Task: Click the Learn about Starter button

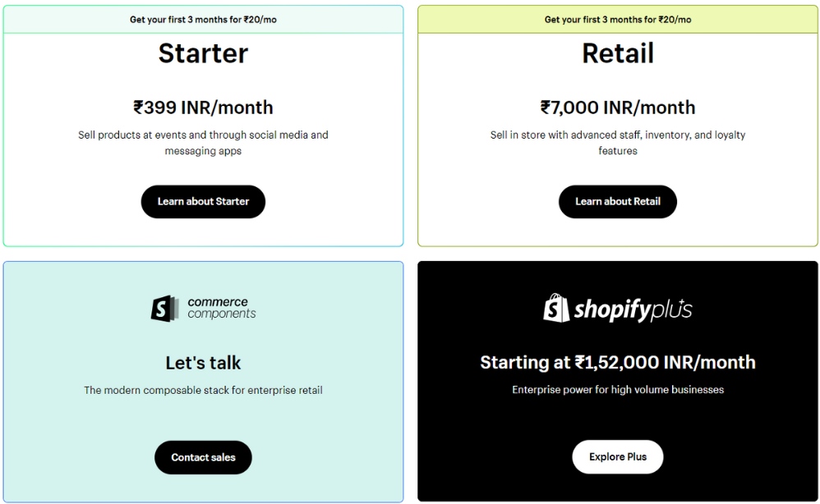Action: pyautogui.click(x=202, y=201)
